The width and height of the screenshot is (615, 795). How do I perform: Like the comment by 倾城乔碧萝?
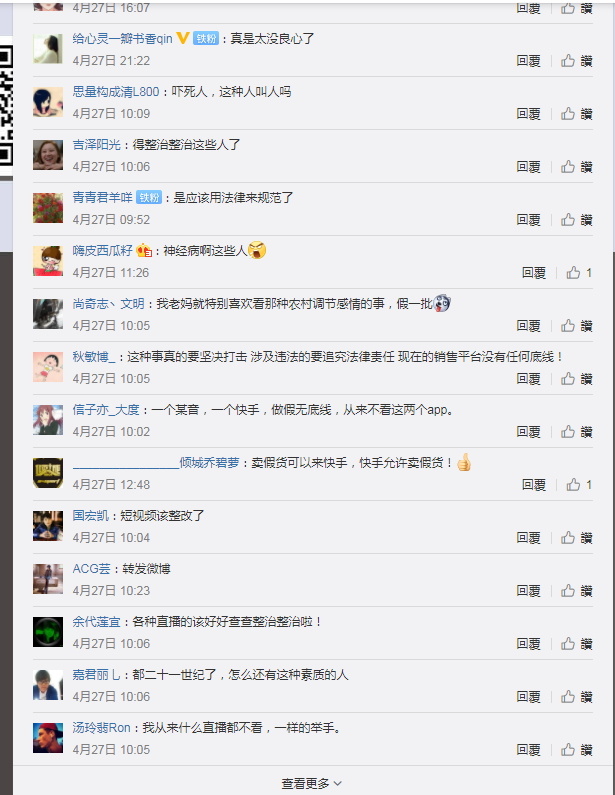click(x=578, y=485)
